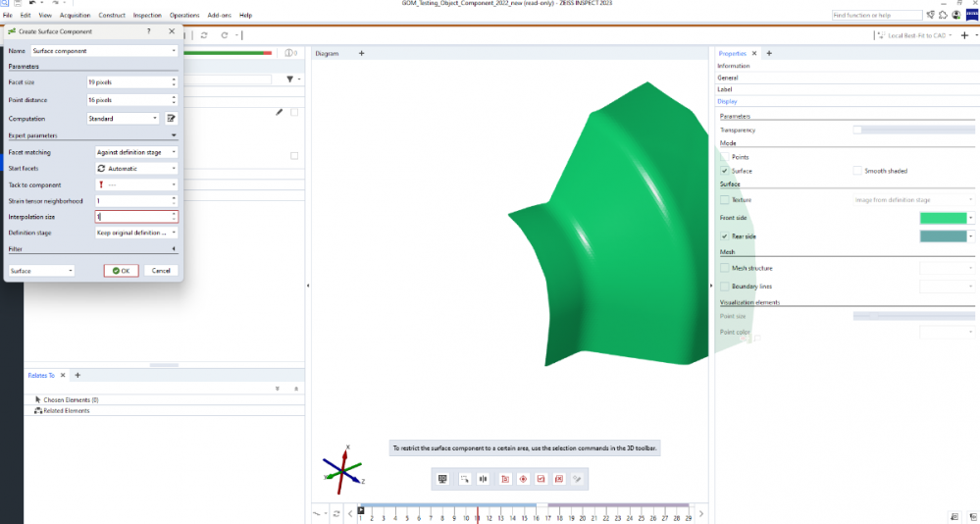Click the Interpolation size input field

[x=132, y=217]
